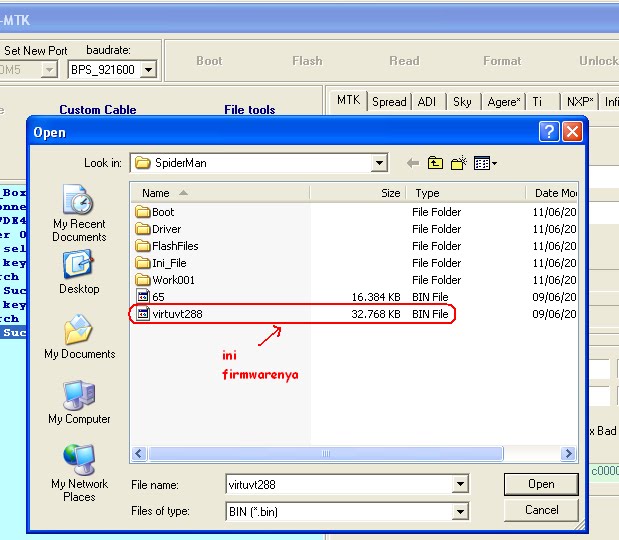Expand the File name dropdown arrow
Image resolution: width=619 pixels, height=540 pixels.
[460, 484]
